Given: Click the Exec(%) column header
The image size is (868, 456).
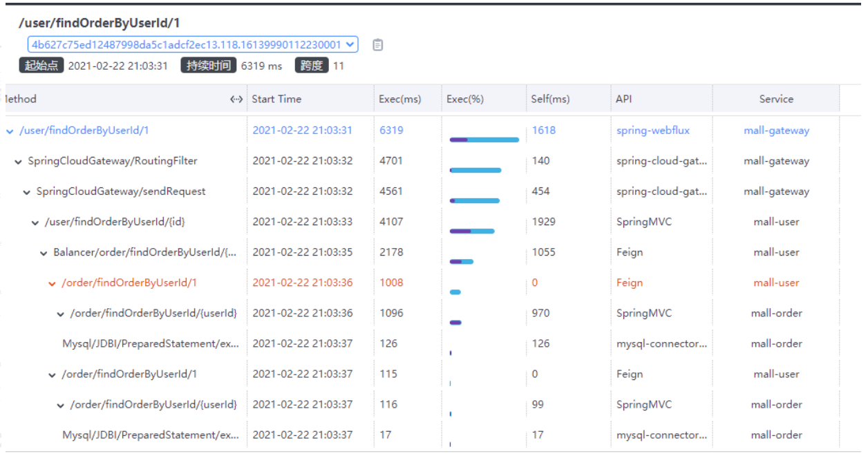Looking at the screenshot, I should [465, 99].
